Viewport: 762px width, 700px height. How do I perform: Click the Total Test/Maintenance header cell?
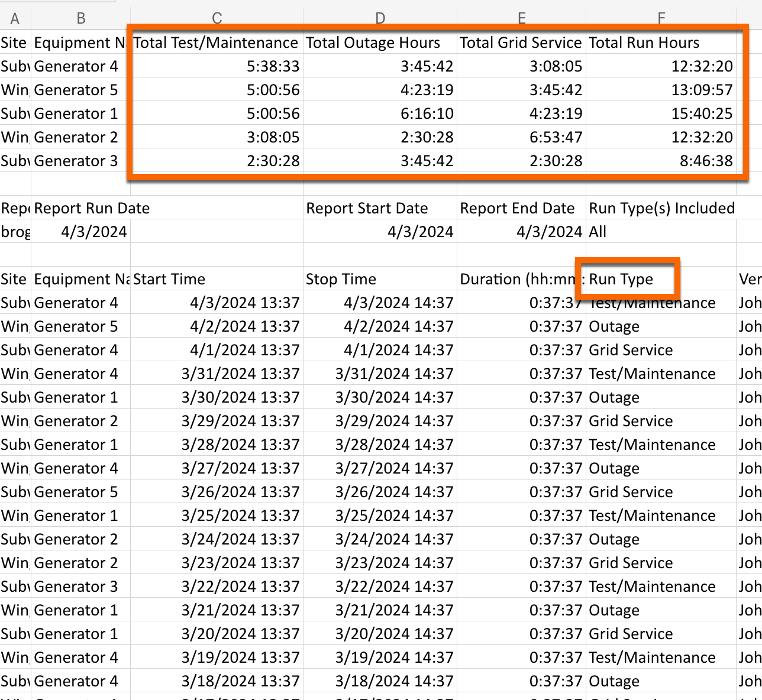[216, 43]
